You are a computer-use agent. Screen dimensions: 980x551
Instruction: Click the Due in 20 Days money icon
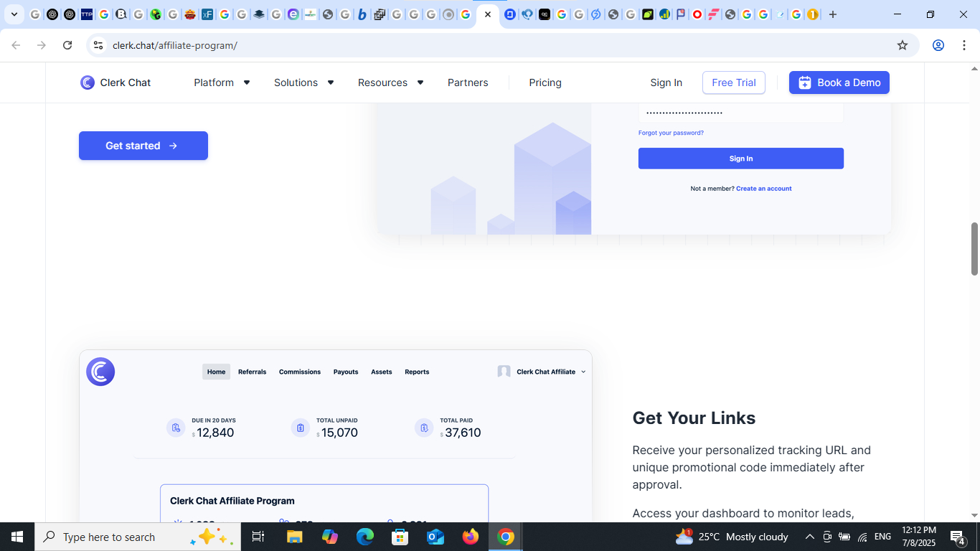click(176, 428)
